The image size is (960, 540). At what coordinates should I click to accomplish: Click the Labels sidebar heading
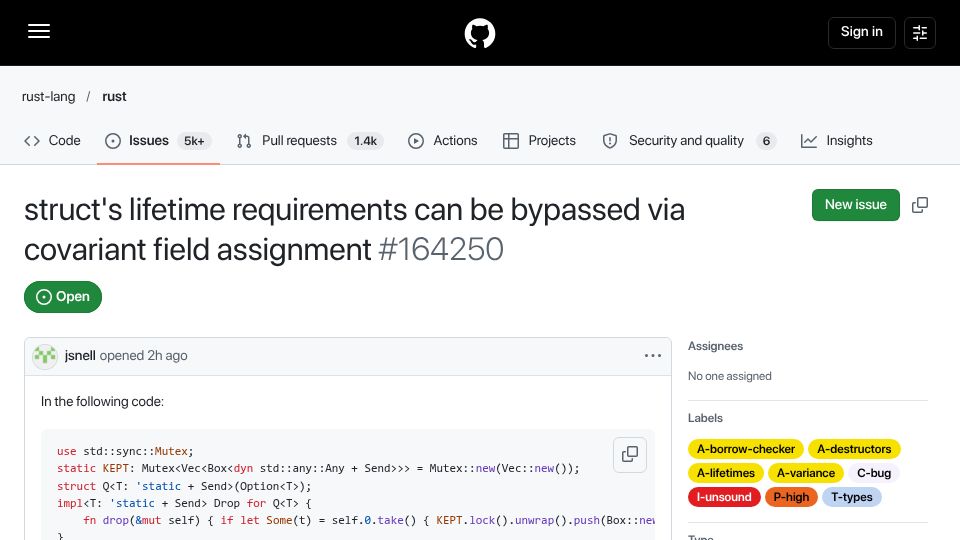pyautogui.click(x=705, y=418)
